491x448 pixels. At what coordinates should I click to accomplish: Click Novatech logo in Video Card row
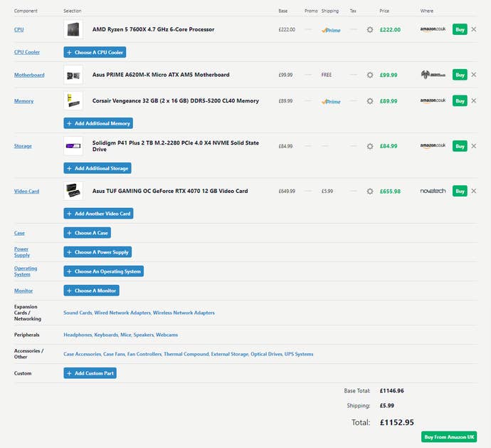(x=433, y=191)
